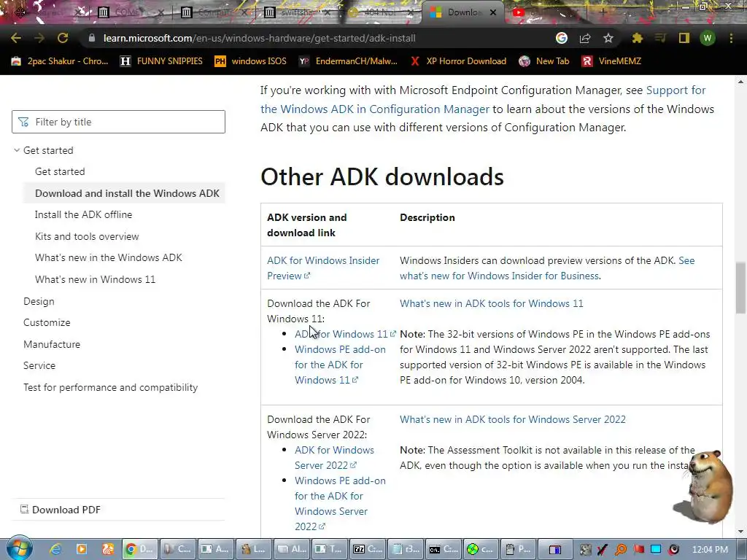Open What's new in the Windows ADK
The image size is (747, 560).
109,257
